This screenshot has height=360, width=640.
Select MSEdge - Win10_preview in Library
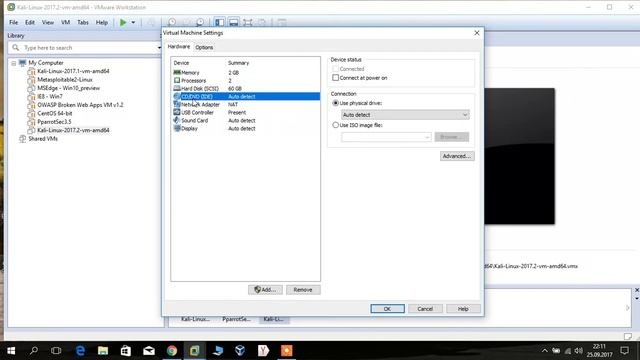point(69,88)
